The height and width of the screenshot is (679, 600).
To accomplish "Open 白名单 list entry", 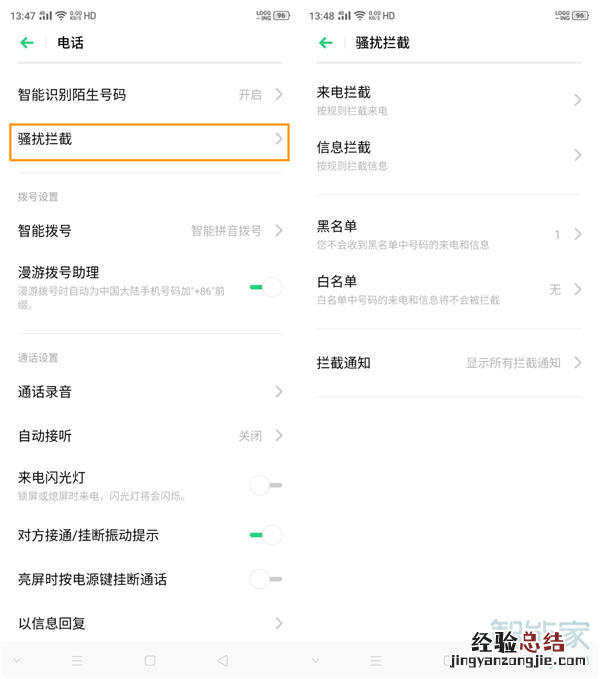I will (448, 289).
